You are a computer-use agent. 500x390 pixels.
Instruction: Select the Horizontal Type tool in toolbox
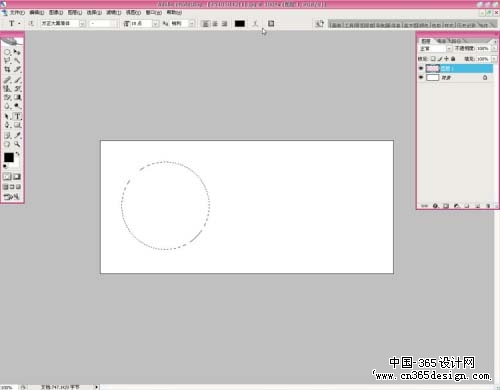[17, 116]
